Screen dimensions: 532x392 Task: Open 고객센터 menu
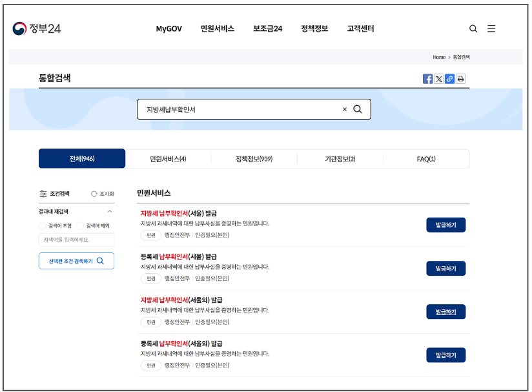[360, 29]
